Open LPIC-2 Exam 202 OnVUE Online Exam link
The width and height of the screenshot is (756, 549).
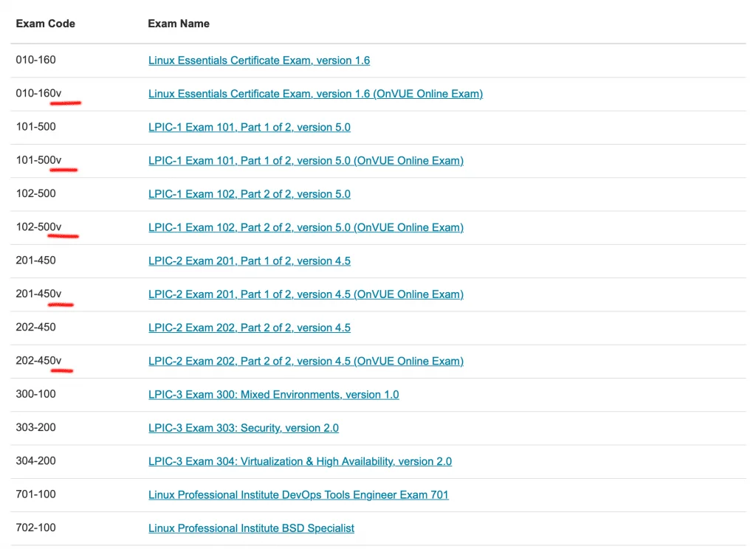[x=306, y=361]
